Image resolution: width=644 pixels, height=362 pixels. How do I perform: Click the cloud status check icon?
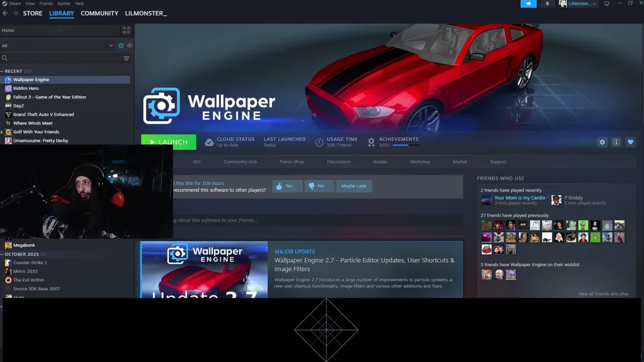[209, 142]
